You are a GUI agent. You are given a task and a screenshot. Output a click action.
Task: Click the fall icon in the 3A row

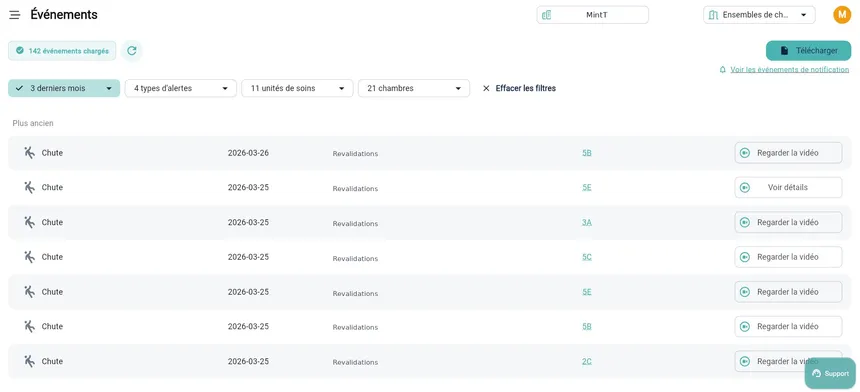[30, 222]
